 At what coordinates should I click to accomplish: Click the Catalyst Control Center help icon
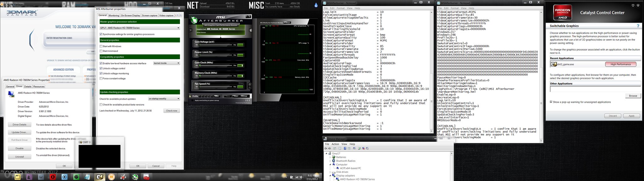tap(638, 26)
